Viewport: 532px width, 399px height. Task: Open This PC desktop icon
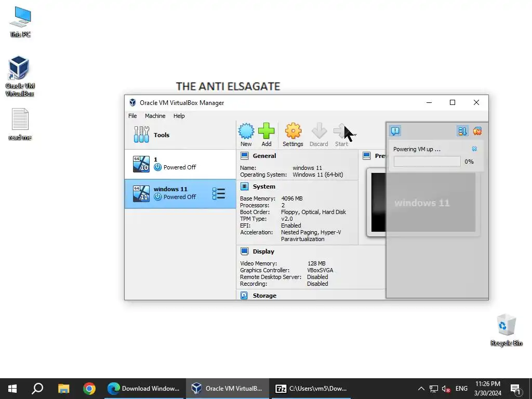pos(20,22)
